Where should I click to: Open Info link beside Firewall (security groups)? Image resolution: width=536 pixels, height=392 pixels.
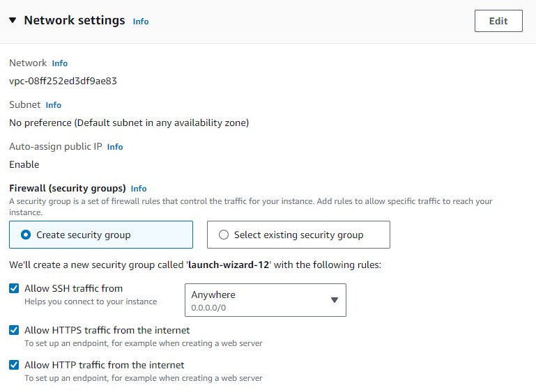(x=139, y=189)
